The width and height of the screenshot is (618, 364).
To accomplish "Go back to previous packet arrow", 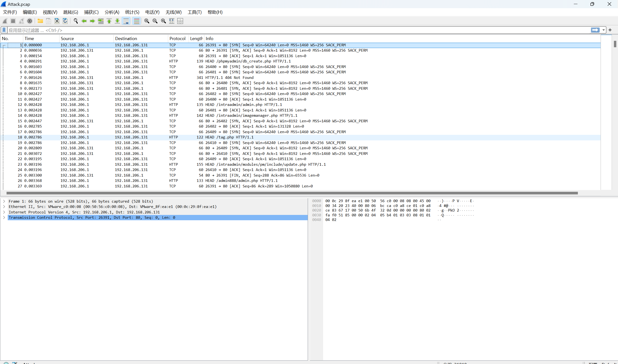I will point(84,21).
